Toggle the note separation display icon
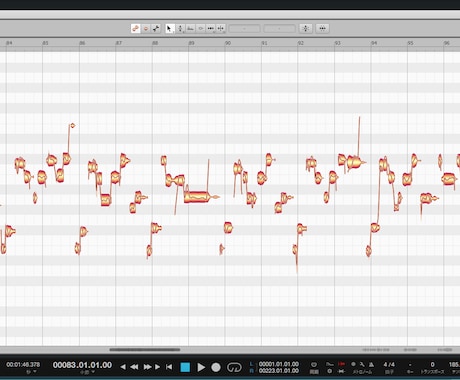The width and height of the screenshot is (460, 380). [x=156, y=28]
